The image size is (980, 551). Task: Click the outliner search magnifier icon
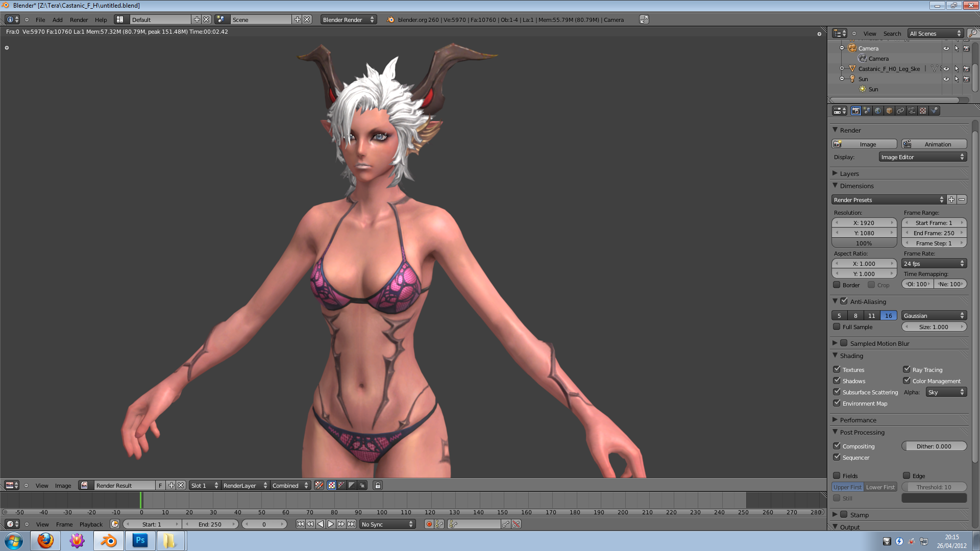click(x=973, y=33)
